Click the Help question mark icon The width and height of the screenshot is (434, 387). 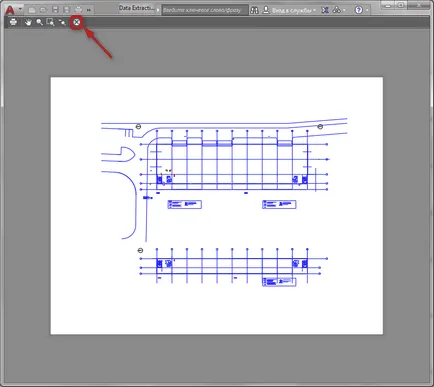359,10
